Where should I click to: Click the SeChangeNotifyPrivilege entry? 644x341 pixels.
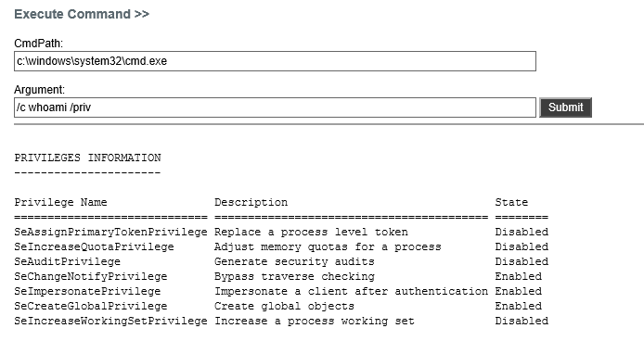point(91,276)
